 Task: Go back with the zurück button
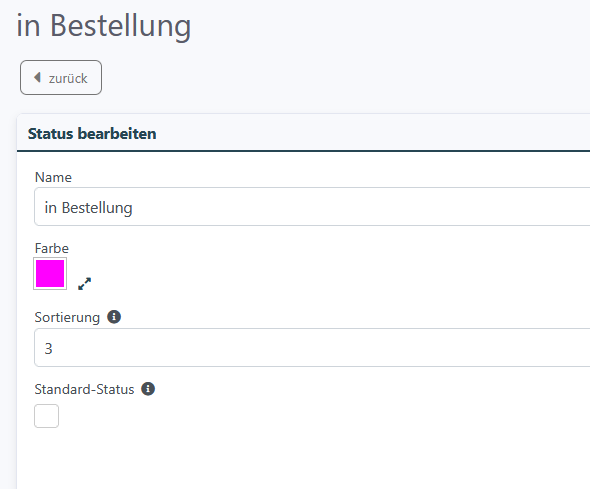pos(61,77)
